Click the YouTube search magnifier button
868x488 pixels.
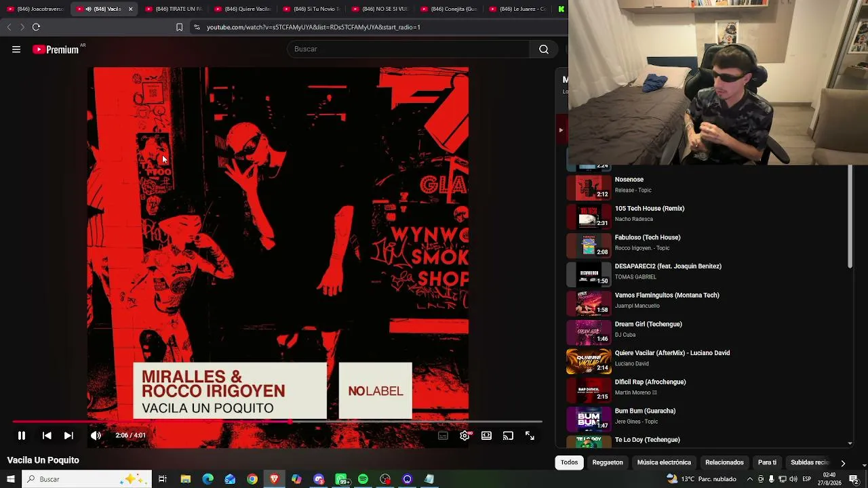[x=544, y=49]
